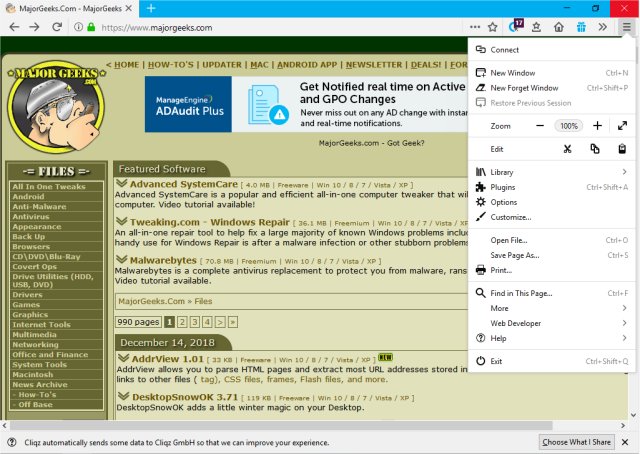Image resolution: width=640 pixels, height=454 pixels.
Task: Select New Window menu item
Action: tap(551, 73)
